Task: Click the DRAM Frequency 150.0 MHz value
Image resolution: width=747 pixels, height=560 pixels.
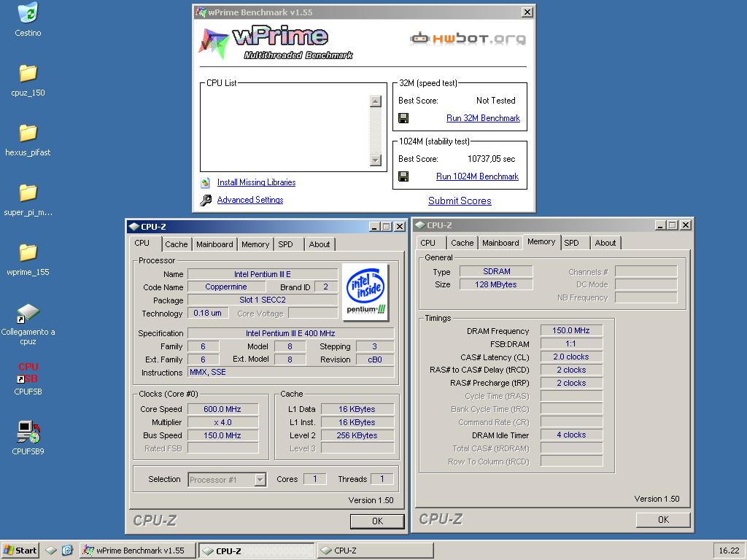Action: coord(571,330)
